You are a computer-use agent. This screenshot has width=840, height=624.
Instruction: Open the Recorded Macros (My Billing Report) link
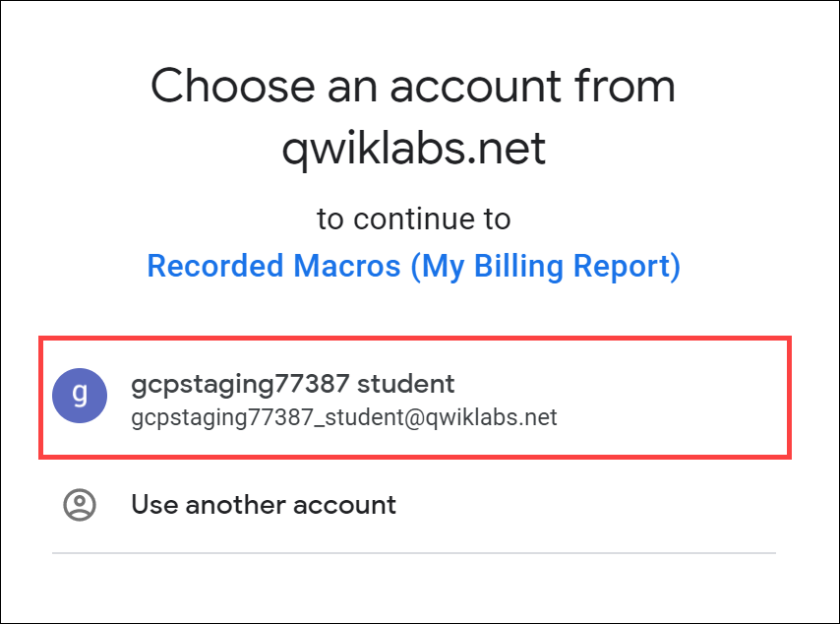[x=413, y=266]
